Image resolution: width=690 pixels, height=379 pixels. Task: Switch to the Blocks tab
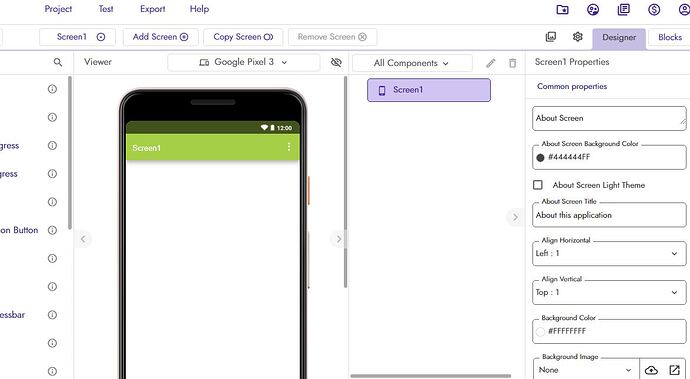point(669,37)
